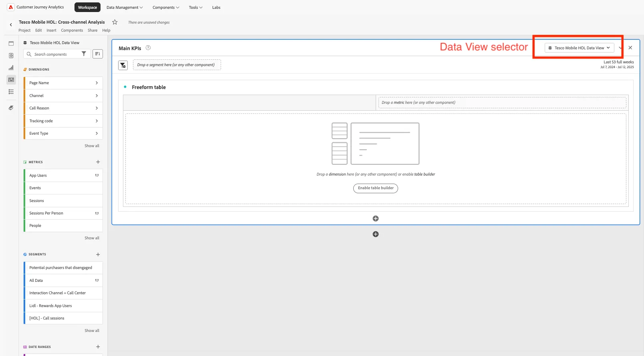Viewport: 644px width, 356px height.
Task: Open the Tools dropdown
Action: (x=195, y=7)
